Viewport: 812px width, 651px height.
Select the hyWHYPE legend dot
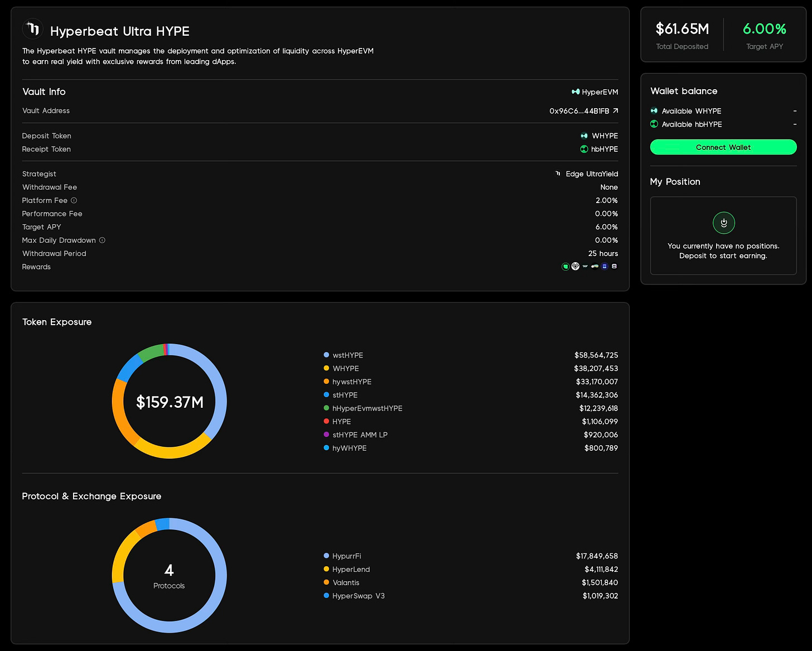326,448
